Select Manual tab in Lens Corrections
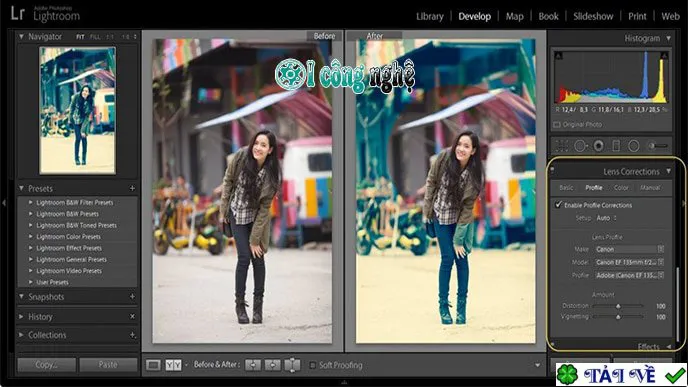The width and height of the screenshot is (688, 387). click(x=650, y=187)
